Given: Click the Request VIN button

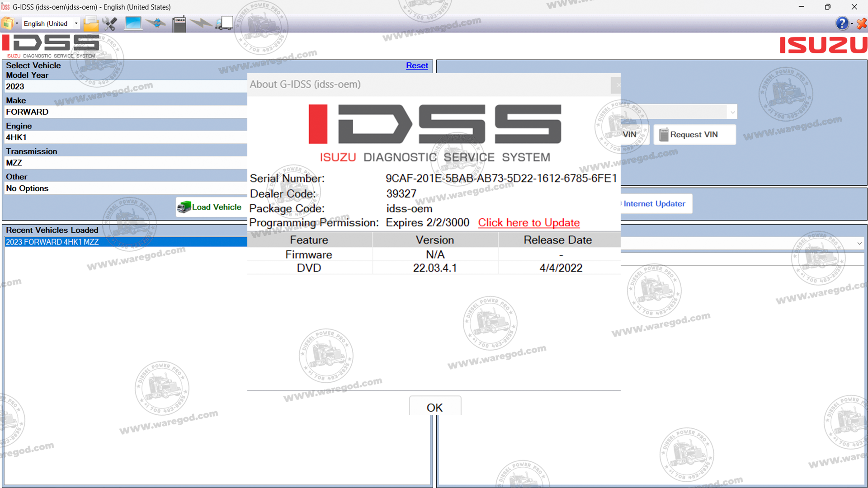Looking at the screenshot, I should click(694, 135).
